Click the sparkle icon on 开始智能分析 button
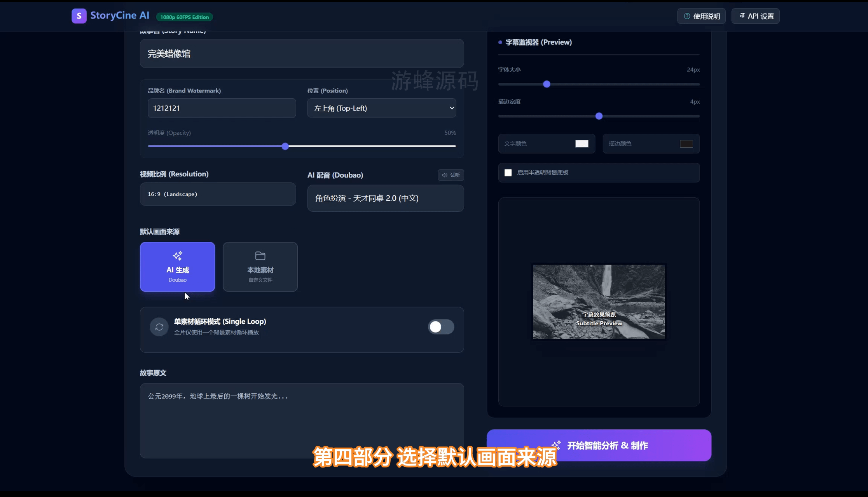The height and width of the screenshot is (497, 868). pos(556,445)
